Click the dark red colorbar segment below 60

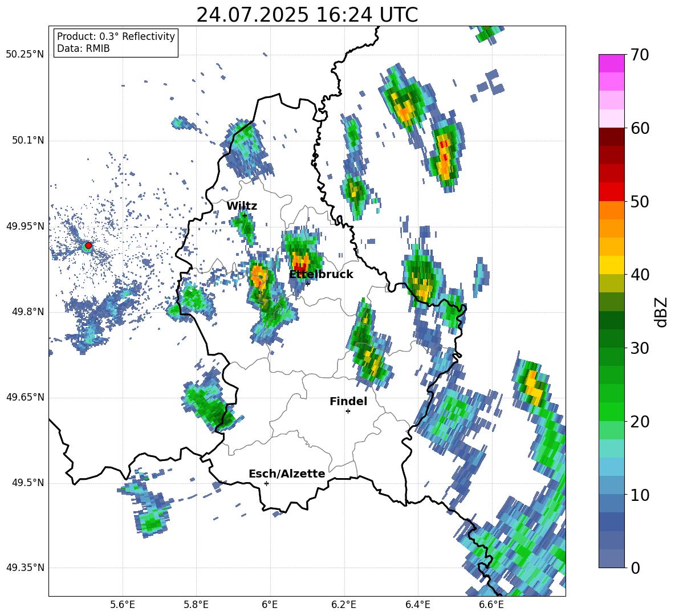click(x=611, y=137)
